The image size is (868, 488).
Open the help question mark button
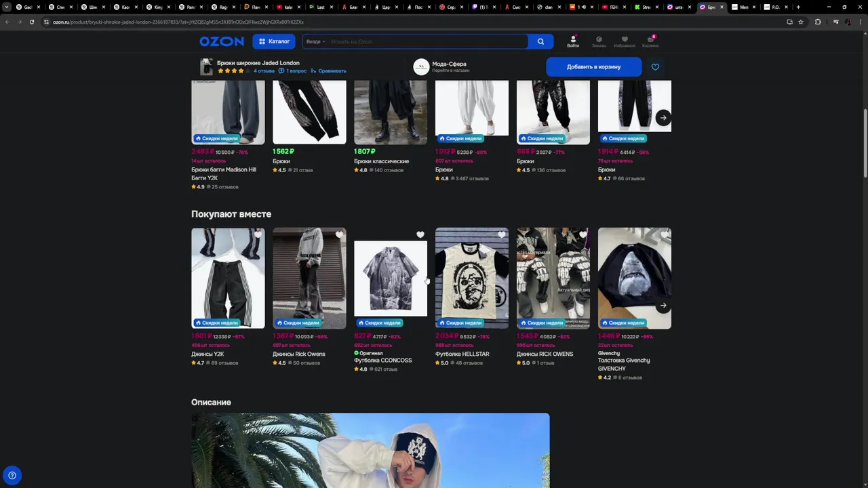12,475
